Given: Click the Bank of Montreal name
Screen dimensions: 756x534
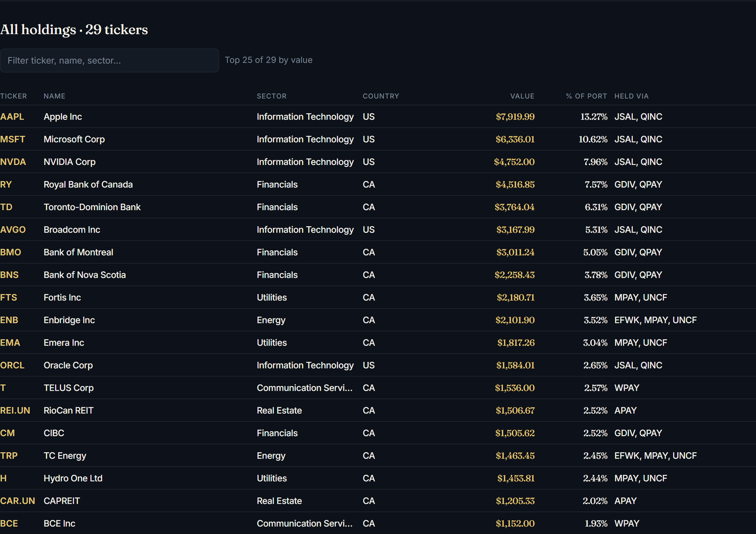Looking at the screenshot, I should click(x=78, y=252).
